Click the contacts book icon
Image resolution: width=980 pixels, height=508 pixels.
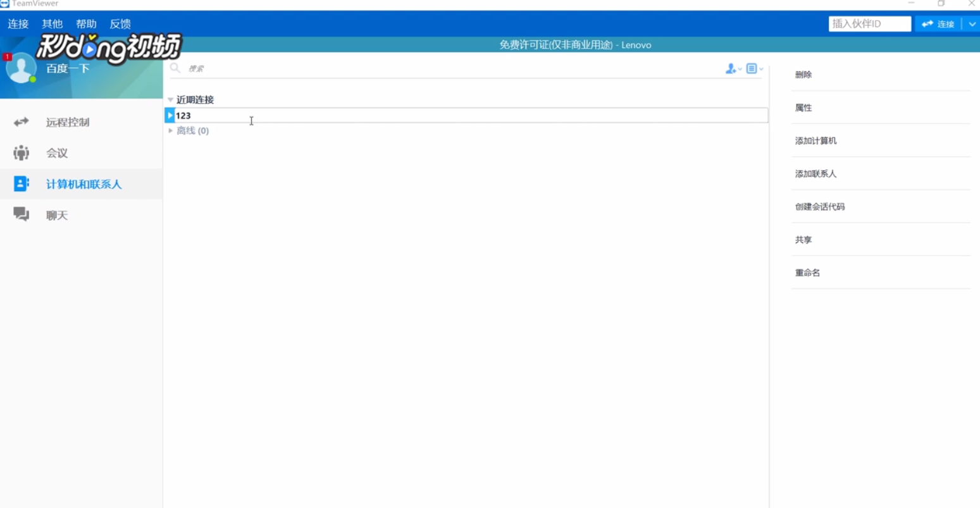(x=22, y=184)
